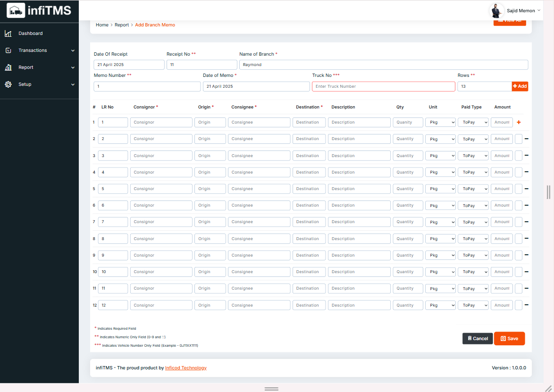
Task: Click the Transactions icon in sidebar
Action: (x=8, y=50)
